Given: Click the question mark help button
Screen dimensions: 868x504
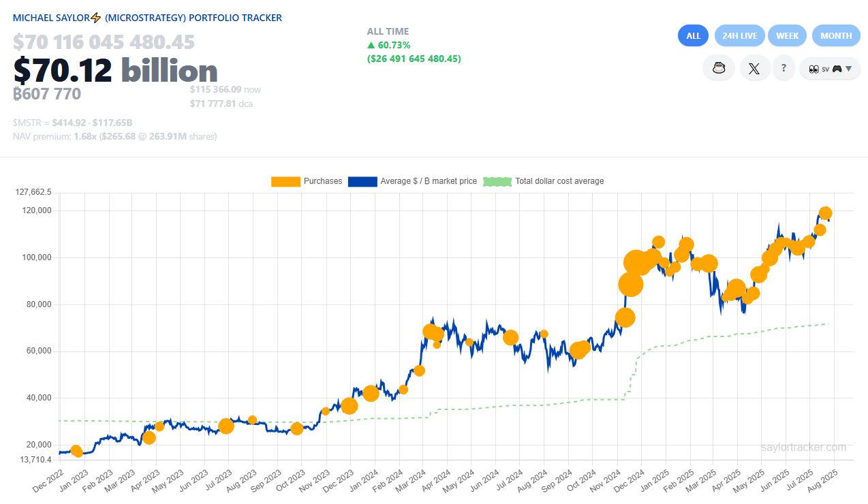Looking at the screenshot, I should coord(784,68).
